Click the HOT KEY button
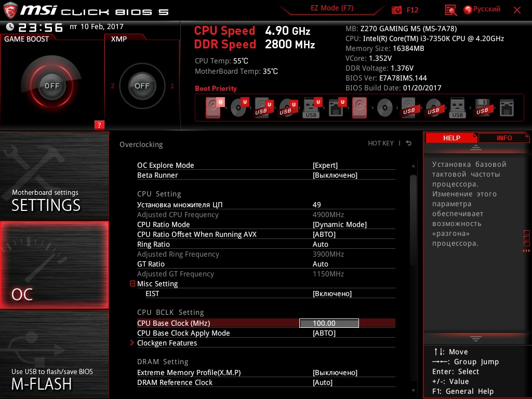 click(x=381, y=143)
